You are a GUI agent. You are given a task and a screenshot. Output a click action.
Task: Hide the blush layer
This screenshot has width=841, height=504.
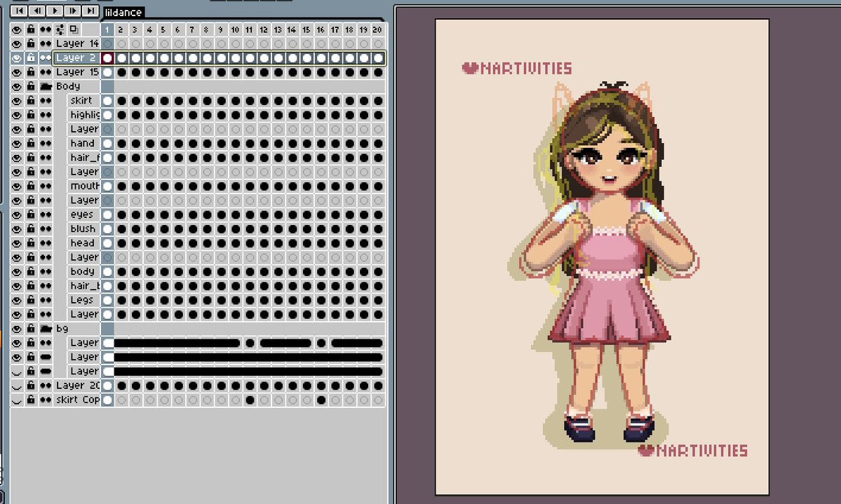tap(17, 229)
